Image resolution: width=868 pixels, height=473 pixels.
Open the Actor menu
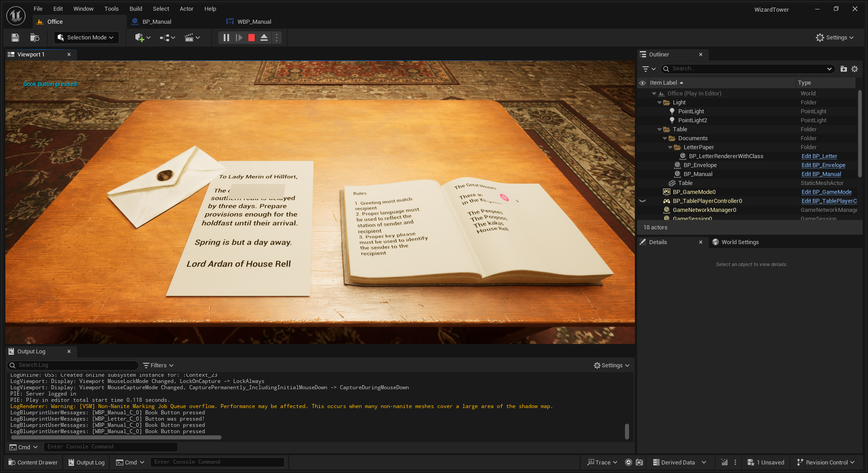(187, 9)
